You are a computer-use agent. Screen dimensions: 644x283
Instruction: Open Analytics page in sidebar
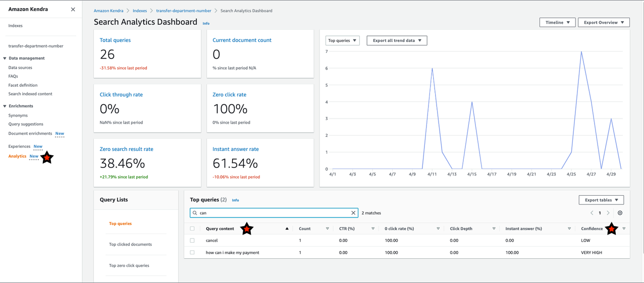tap(17, 156)
